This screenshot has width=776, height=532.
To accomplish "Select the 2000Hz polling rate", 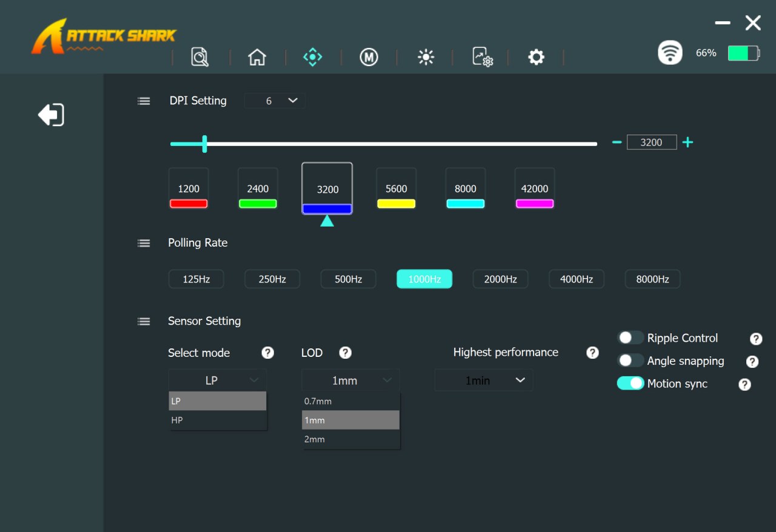I will [x=501, y=279].
